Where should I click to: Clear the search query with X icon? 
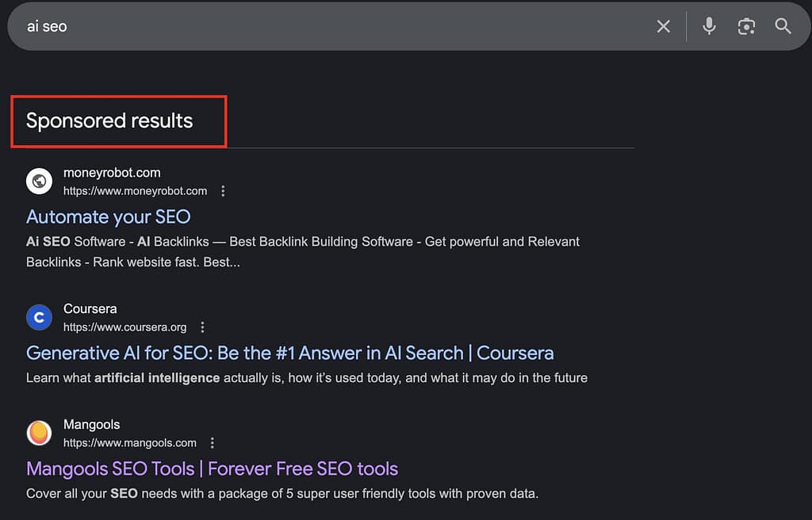tap(664, 26)
